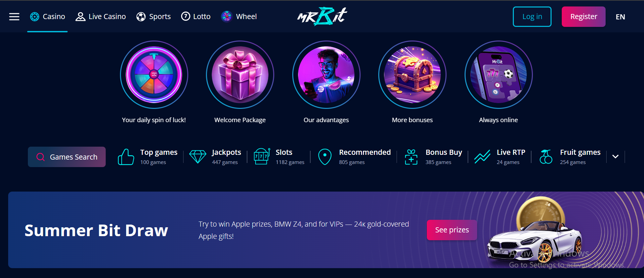This screenshot has width=644, height=278.
Task: Open the Welcome Package gift thumbnail
Action: click(x=240, y=75)
